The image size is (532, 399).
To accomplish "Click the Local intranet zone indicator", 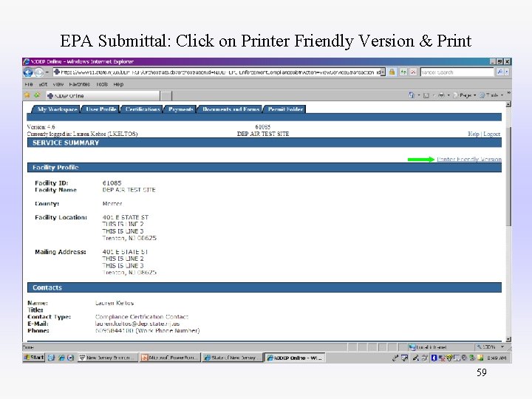I will click(428, 347).
